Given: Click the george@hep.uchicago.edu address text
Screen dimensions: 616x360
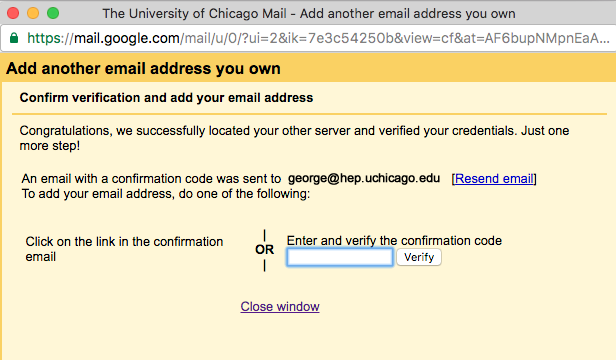Looking at the screenshot, I should (364, 178).
